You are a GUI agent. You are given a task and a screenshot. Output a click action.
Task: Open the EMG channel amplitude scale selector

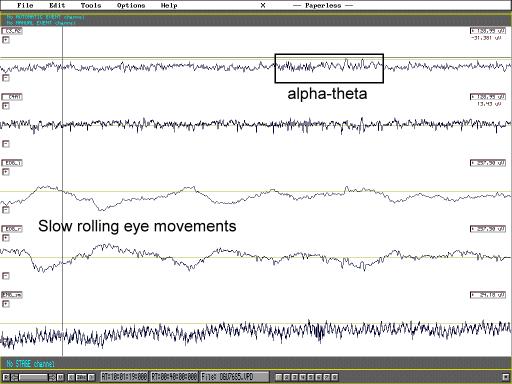coord(488,295)
